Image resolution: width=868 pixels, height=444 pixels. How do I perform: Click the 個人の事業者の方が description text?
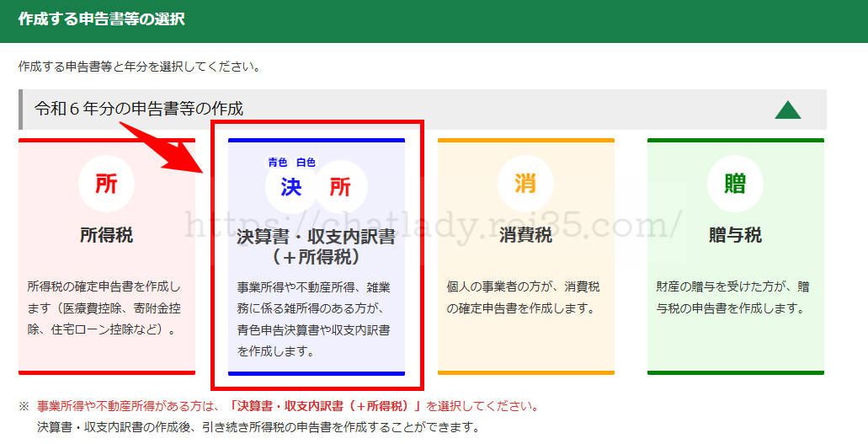[x=523, y=297]
